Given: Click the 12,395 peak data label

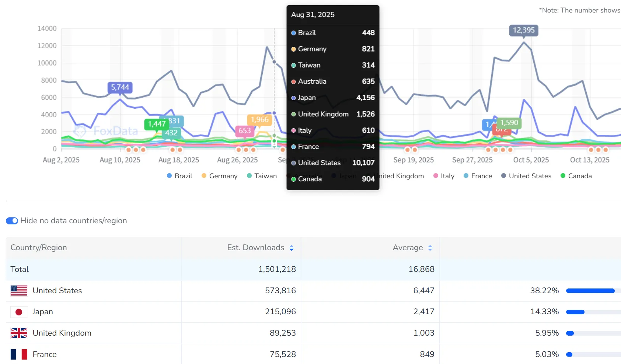Looking at the screenshot, I should point(523,30).
